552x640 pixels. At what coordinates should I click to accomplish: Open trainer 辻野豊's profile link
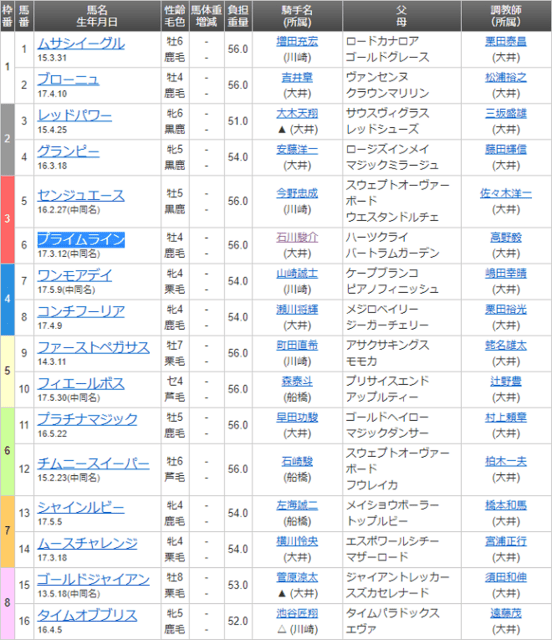505,381
